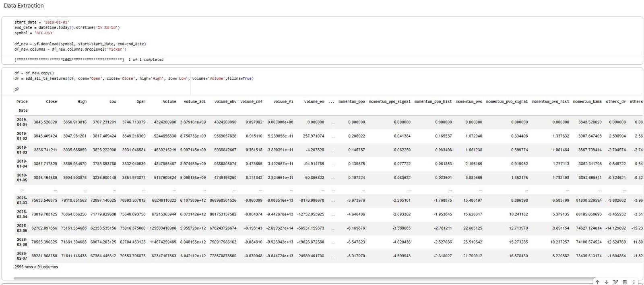Image resolution: width=644 pixels, height=285 pixels.
Task: Click the 'momentum_pvo_signal' column header
Action: [x=507, y=102]
